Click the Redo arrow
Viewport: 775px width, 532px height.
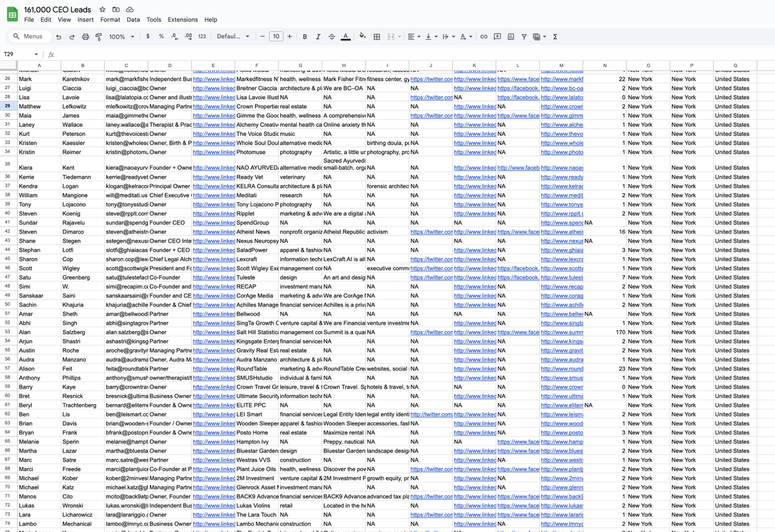pyautogui.click(x=73, y=37)
